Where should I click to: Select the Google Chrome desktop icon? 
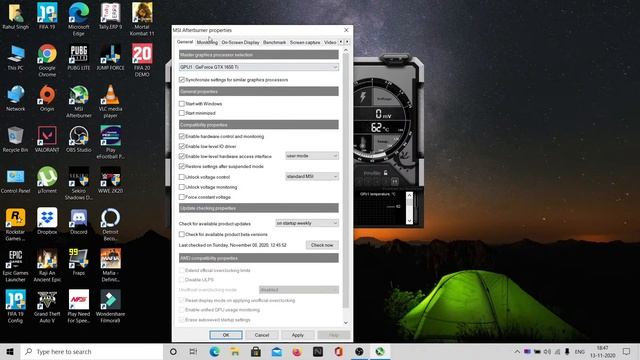(47, 60)
